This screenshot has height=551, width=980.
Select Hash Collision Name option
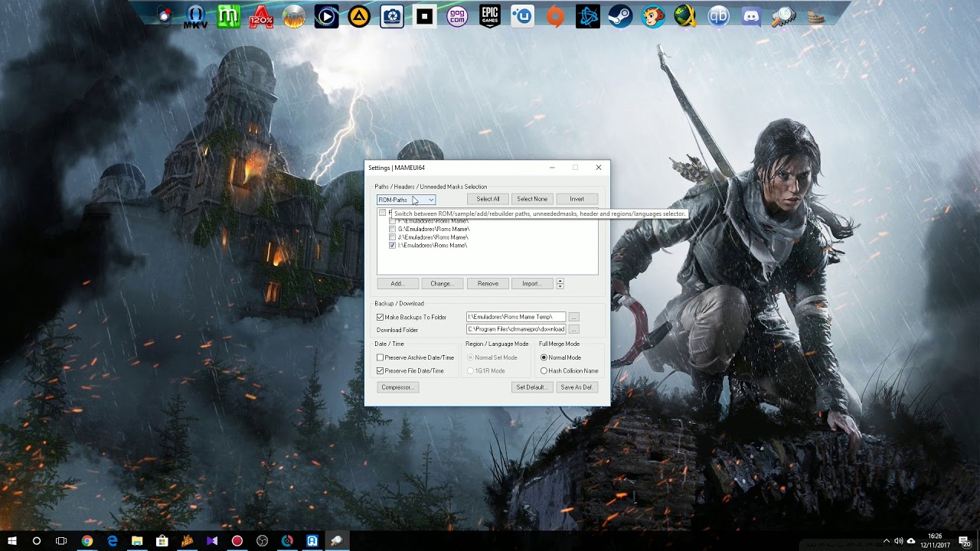(544, 370)
